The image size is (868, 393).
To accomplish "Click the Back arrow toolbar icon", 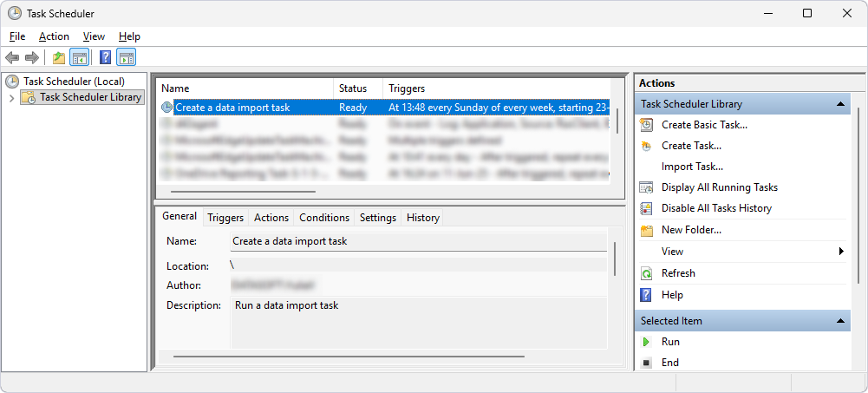I will (x=12, y=57).
